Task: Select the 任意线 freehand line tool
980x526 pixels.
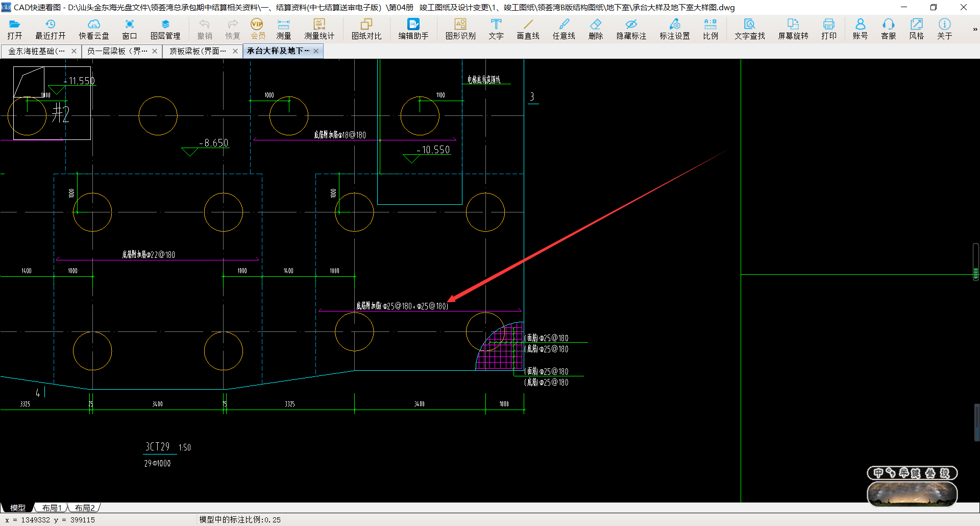Action: (x=564, y=29)
